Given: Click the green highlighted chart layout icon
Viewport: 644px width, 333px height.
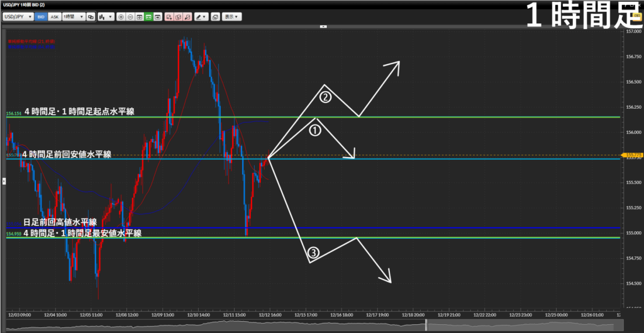Looking at the screenshot, I should pyautogui.click(x=148, y=16).
